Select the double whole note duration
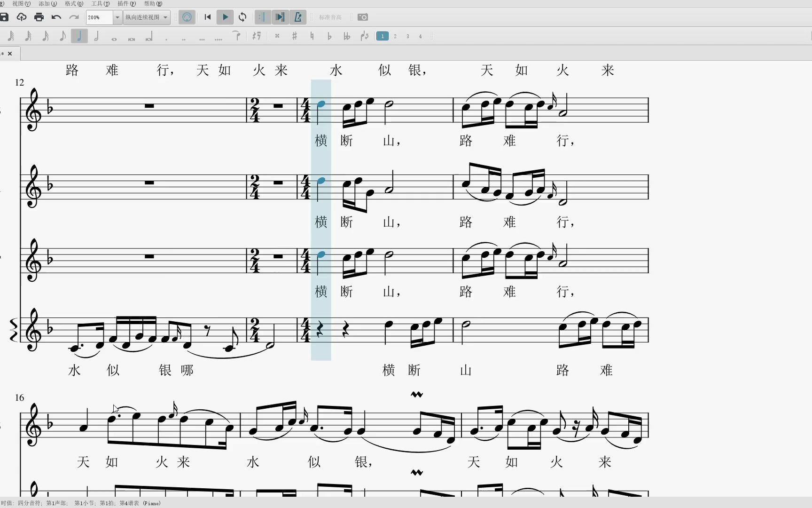Image resolution: width=812 pixels, height=508 pixels. [132, 39]
